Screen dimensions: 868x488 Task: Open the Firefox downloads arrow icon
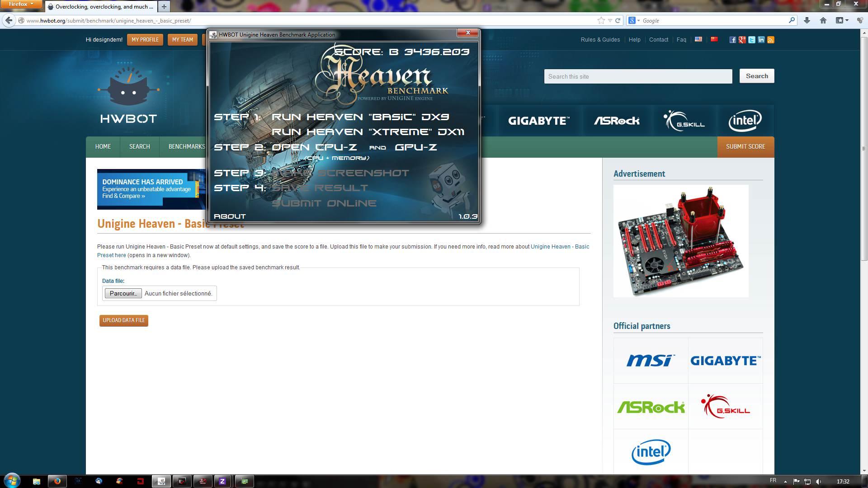[807, 20]
